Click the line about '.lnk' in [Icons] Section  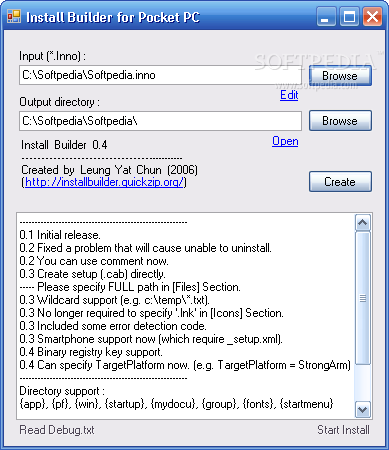pyautogui.click(x=151, y=313)
